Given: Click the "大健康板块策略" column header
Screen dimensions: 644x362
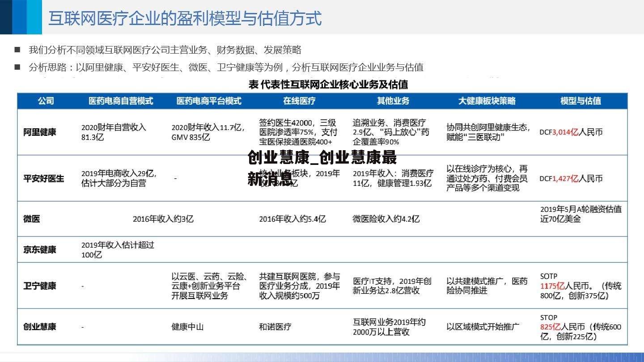Looking at the screenshot, I should (x=487, y=101).
